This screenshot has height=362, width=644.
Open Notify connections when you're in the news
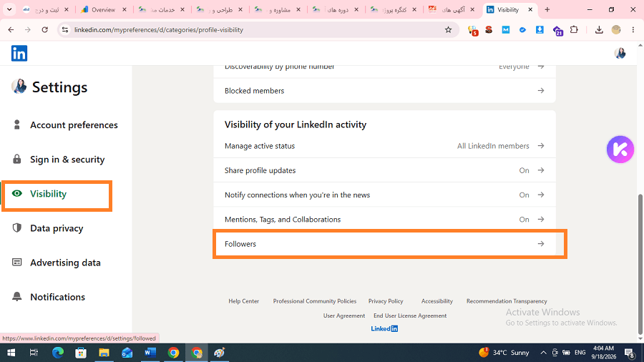[384, 195]
